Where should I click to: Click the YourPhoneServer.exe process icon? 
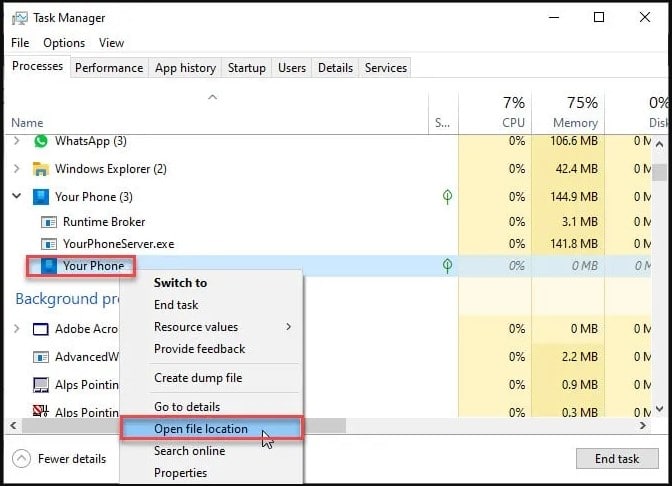click(48, 244)
